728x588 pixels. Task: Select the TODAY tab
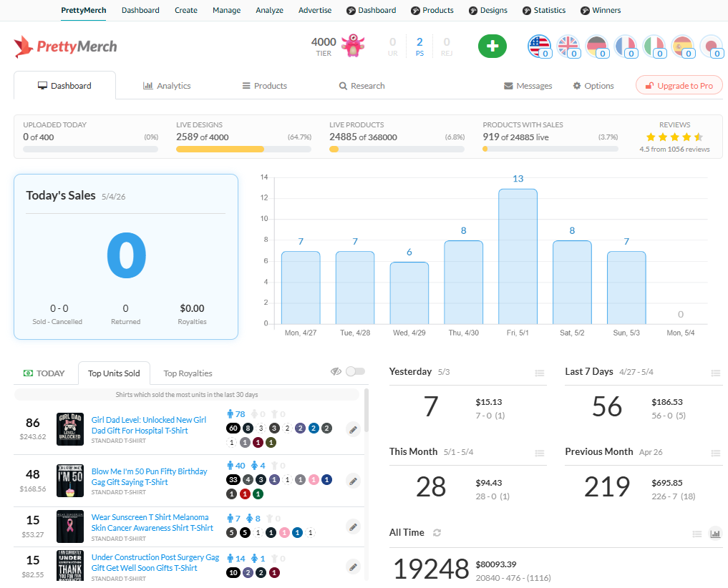pyautogui.click(x=44, y=373)
